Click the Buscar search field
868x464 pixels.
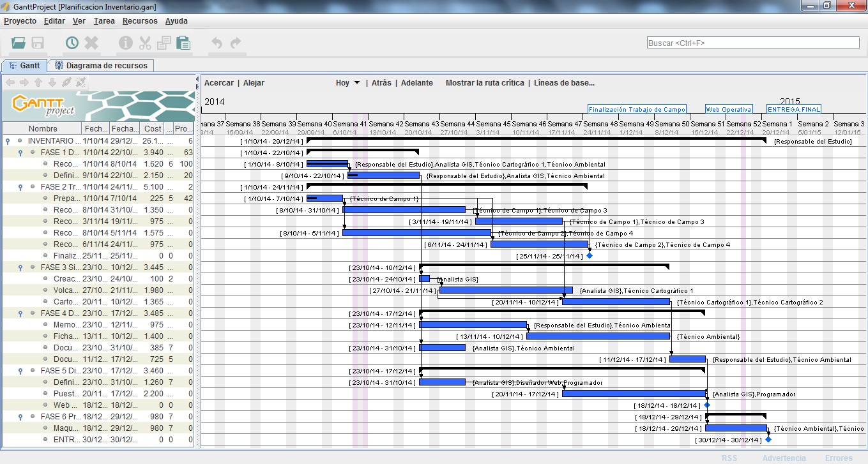click(751, 41)
